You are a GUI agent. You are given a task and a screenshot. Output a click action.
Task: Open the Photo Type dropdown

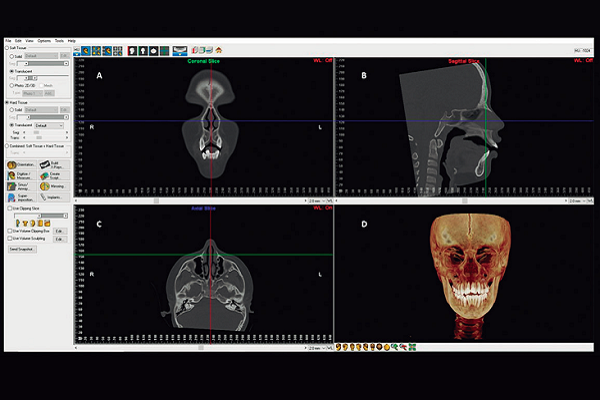click(x=32, y=93)
